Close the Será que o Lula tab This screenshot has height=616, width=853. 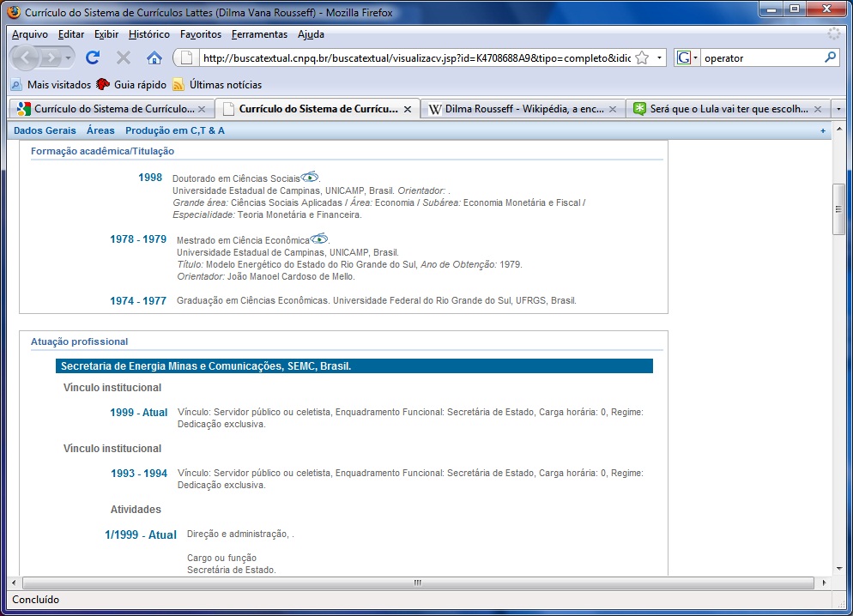click(817, 109)
